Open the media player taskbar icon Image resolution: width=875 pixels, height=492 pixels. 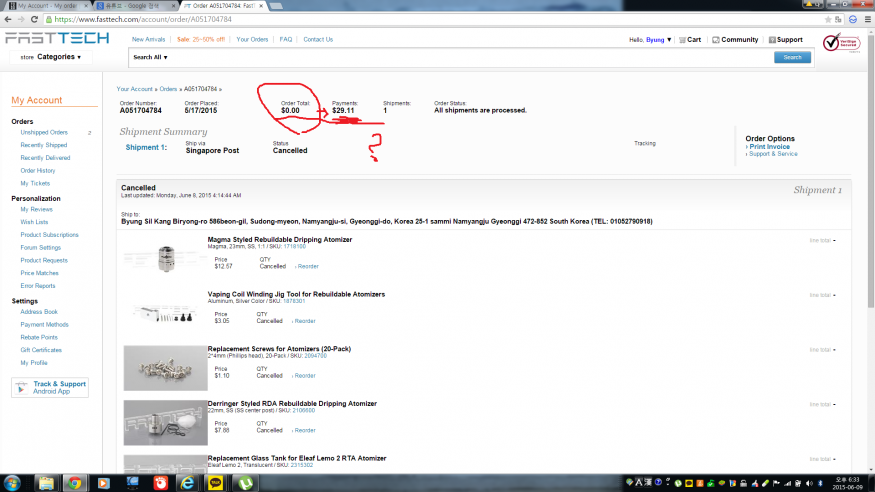tap(103, 483)
